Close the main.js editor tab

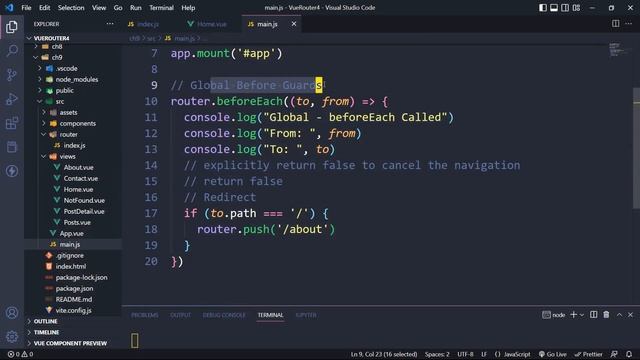294,24
